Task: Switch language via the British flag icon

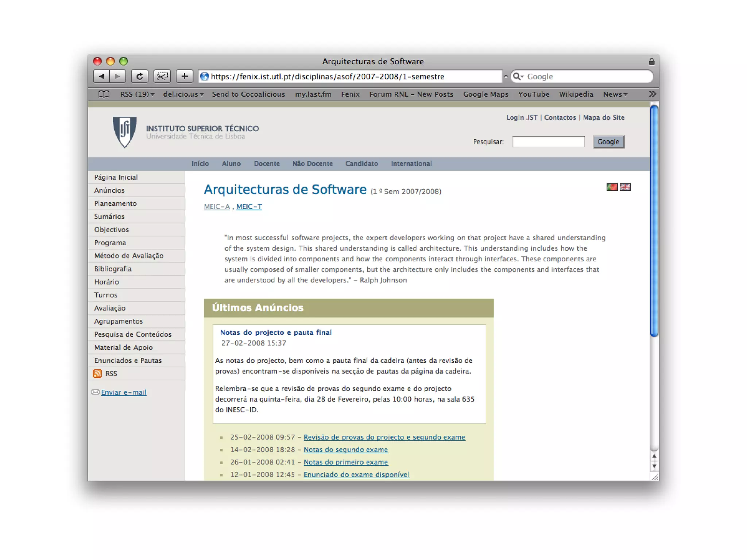Action: tap(625, 187)
